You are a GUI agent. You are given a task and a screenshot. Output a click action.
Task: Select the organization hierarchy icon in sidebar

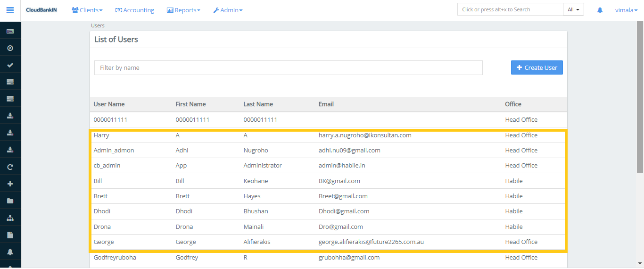[10, 218]
